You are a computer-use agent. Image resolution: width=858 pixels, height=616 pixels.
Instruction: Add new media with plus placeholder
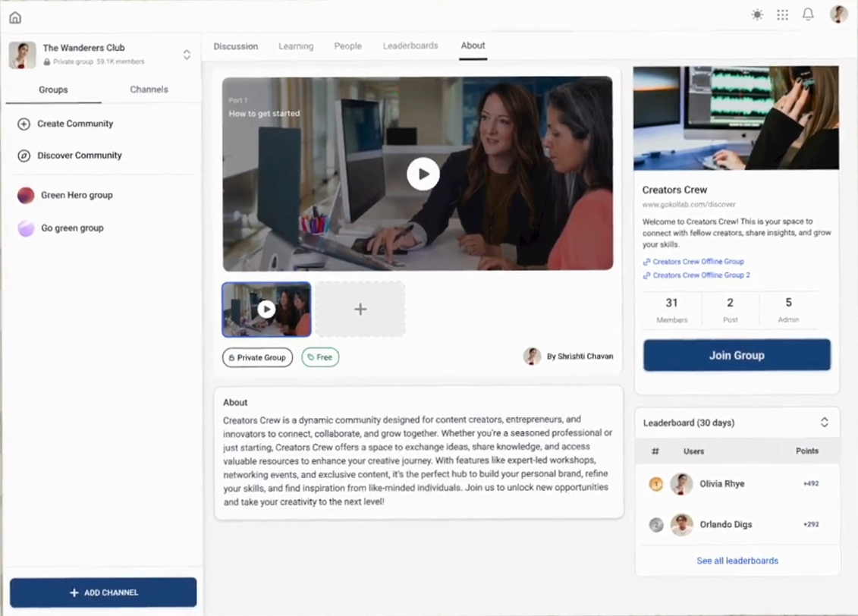360,310
